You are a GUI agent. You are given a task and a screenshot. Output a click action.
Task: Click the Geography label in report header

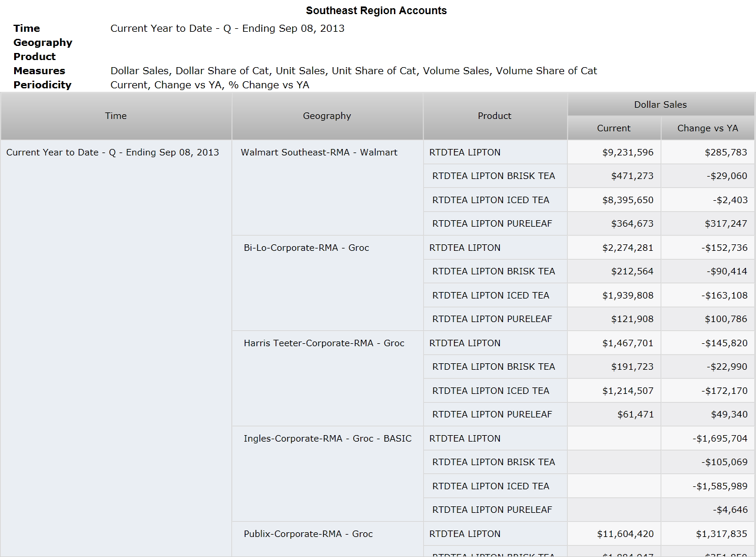[43, 42]
